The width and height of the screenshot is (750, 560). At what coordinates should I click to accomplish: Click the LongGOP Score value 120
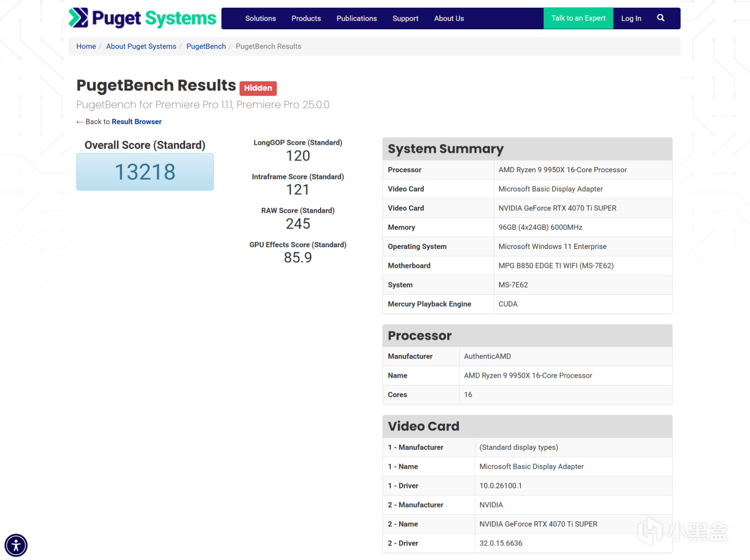[298, 156]
